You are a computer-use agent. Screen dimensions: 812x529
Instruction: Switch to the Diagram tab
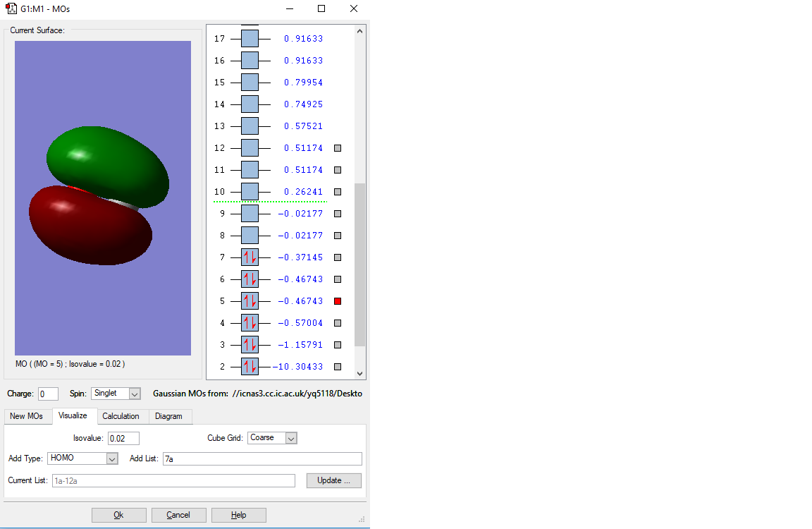(x=169, y=416)
